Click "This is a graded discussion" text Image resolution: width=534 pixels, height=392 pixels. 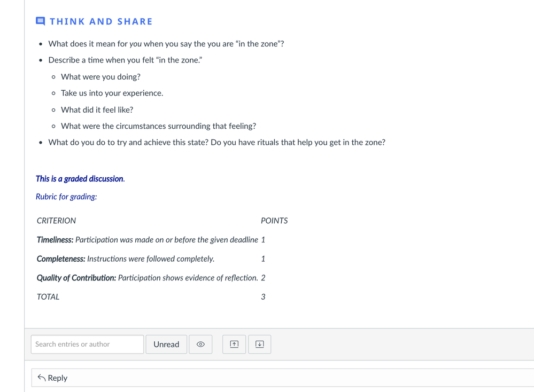pyautogui.click(x=80, y=179)
